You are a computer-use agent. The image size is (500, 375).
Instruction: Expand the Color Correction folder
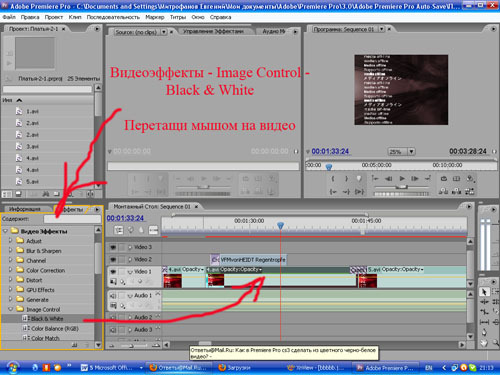click(x=10, y=269)
